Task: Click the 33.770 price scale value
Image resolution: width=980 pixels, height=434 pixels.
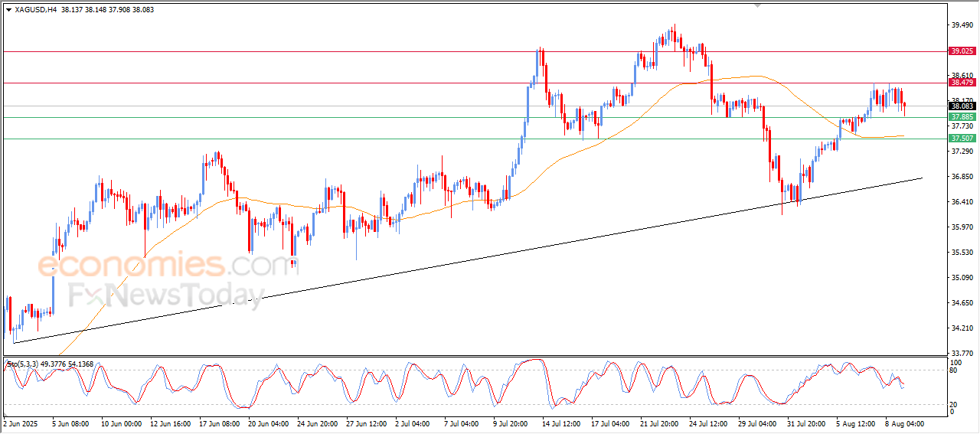Action: coord(962,354)
